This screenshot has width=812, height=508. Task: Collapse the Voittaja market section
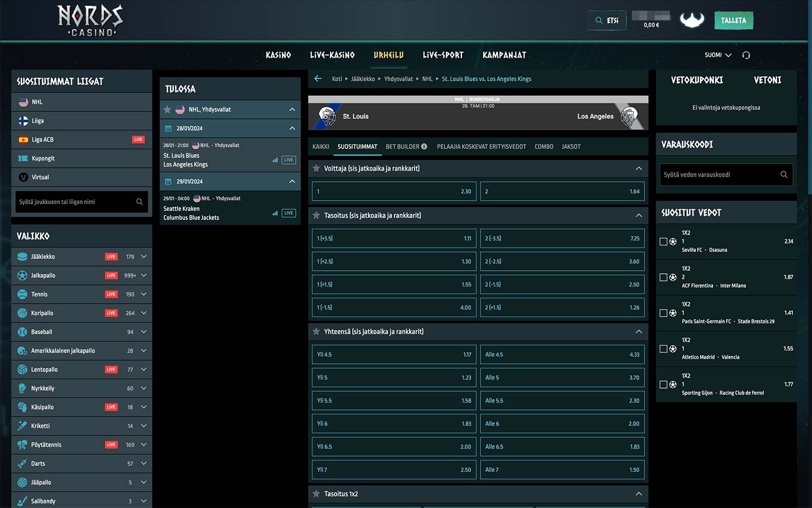639,169
